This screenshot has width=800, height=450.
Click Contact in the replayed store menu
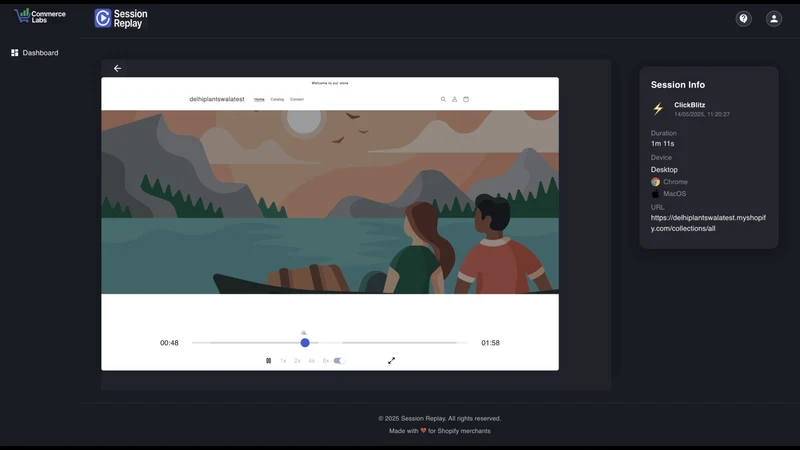tap(297, 99)
